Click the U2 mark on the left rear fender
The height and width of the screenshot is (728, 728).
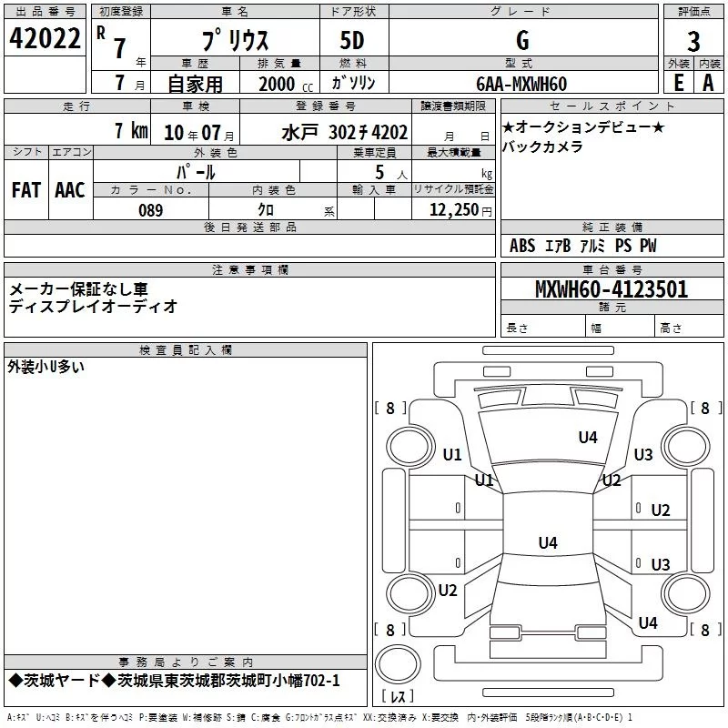pos(448,590)
